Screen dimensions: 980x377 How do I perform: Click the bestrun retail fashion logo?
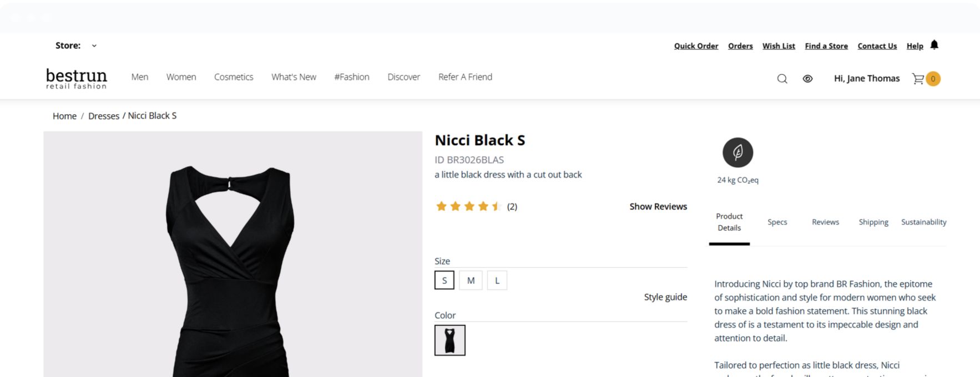[77, 78]
